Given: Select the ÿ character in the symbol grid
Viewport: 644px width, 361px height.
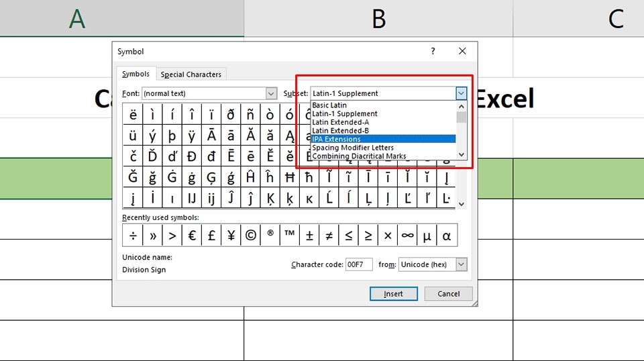Looking at the screenshot, I should tap(192, 135).
